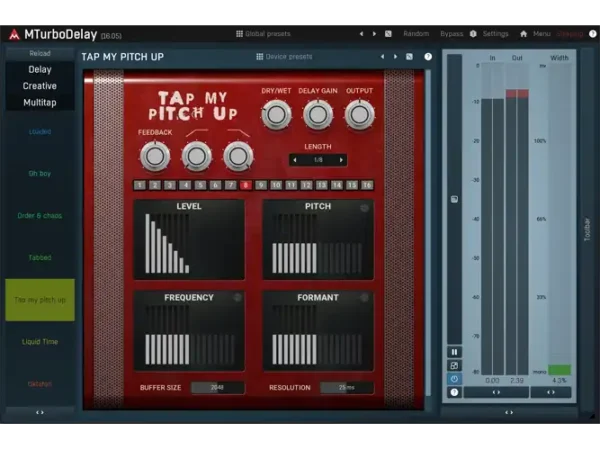
Task: Expand left preset sidebar bottom arrows
Action: (40, 412)
